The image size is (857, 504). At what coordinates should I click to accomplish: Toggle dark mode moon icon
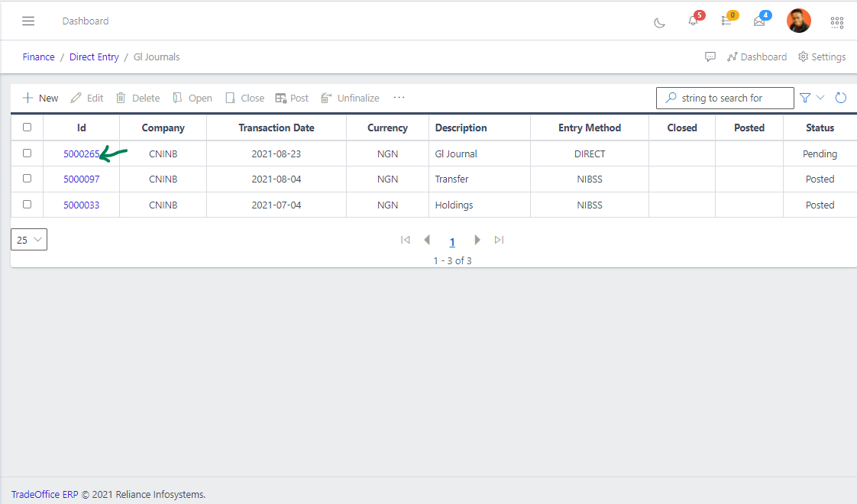click(x=659, y=21)
